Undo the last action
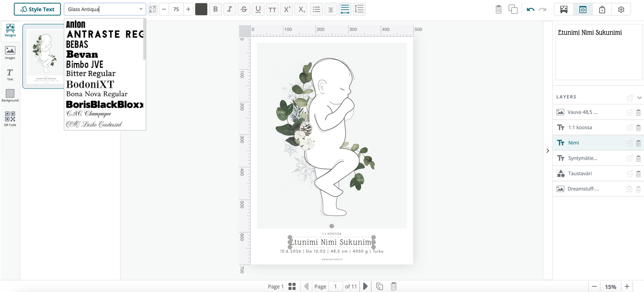 (530, 9)
